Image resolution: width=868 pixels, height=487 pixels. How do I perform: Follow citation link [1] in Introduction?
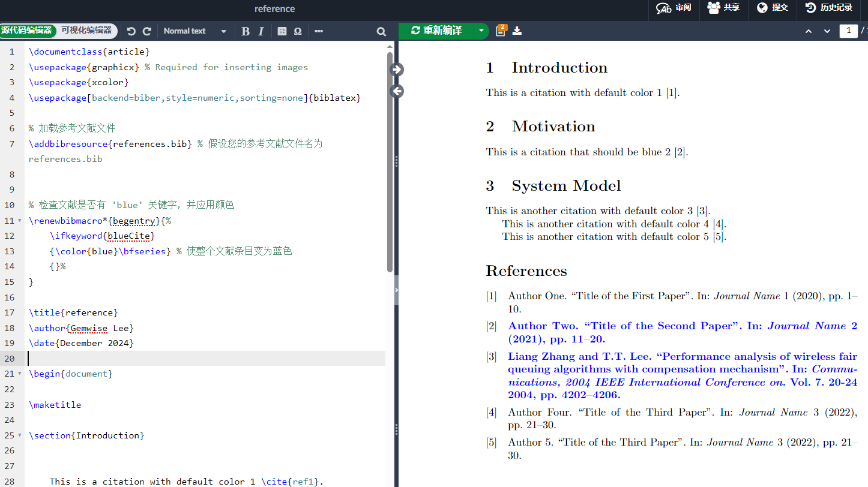point(672,92)
